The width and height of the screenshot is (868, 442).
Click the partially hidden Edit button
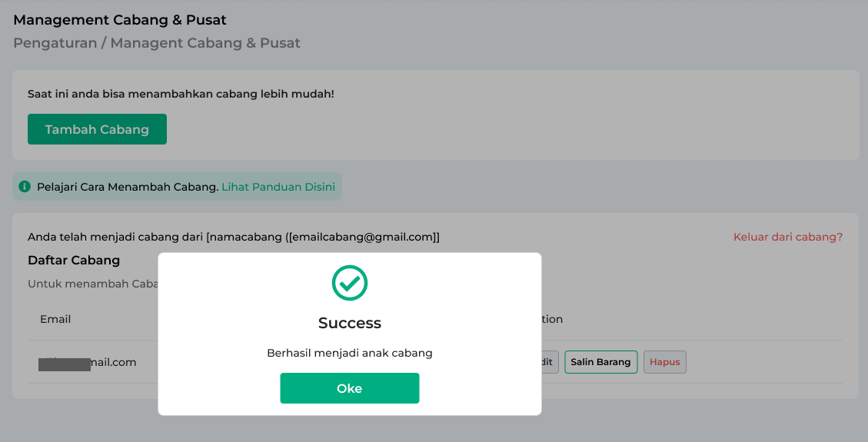point(550,362)
